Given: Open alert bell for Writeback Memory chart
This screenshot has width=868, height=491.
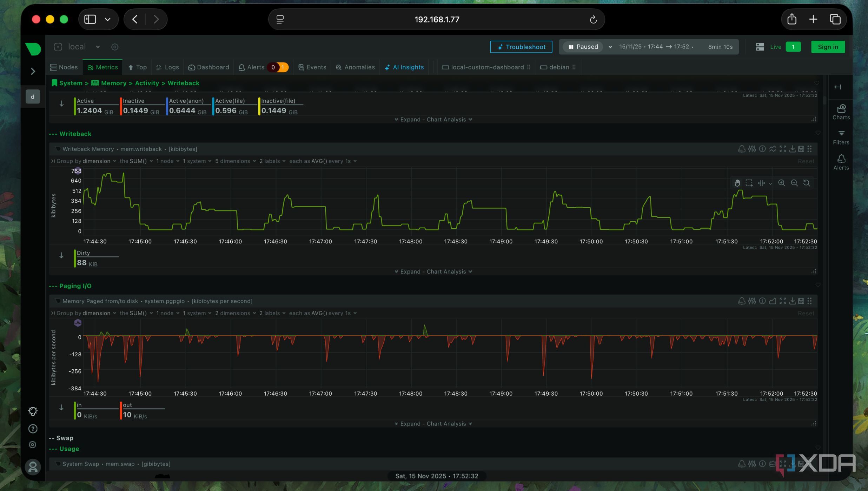Looking at the screenshot, I should point(742,149).
